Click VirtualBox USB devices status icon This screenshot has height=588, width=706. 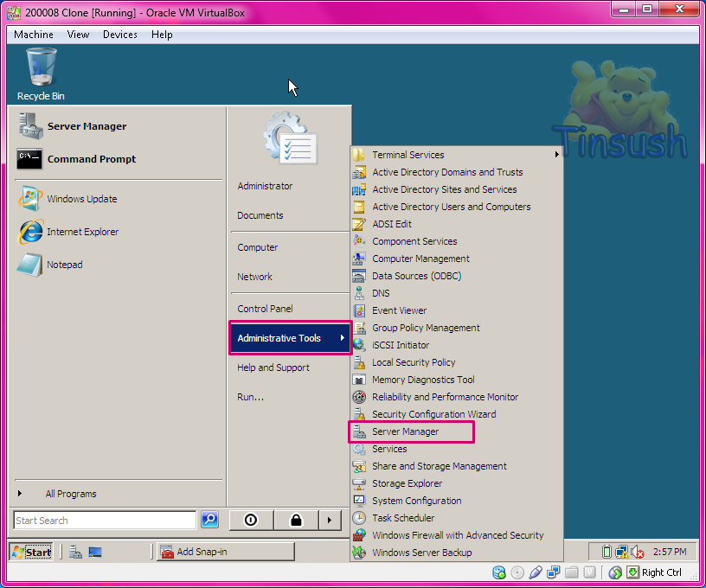pyautogui.click(x=536, y=572)
